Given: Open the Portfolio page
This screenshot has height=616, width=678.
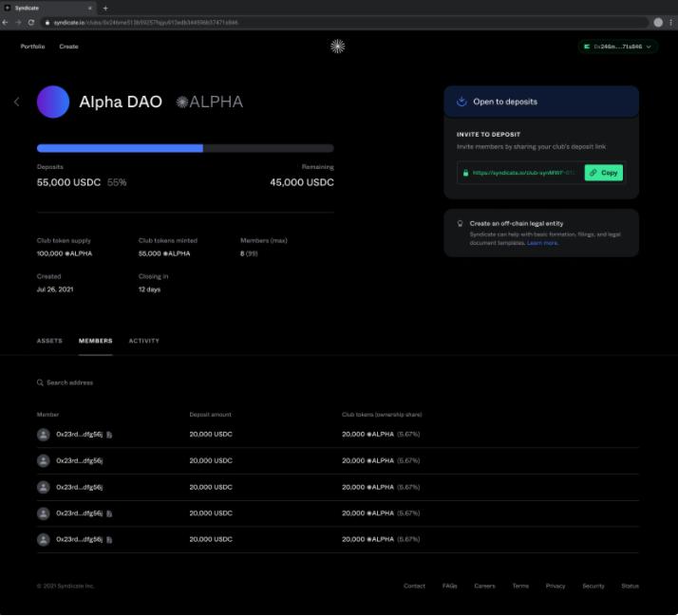Looking at the screenshot, I should (32, 47).
